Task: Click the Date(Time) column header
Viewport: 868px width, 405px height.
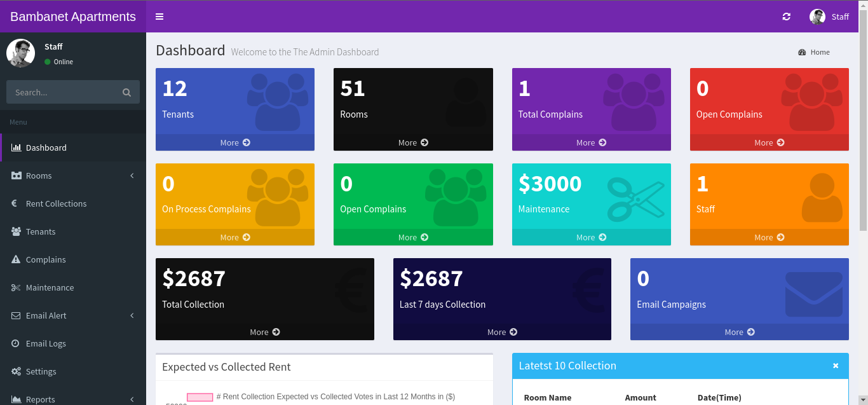Action: pos(719,397)
